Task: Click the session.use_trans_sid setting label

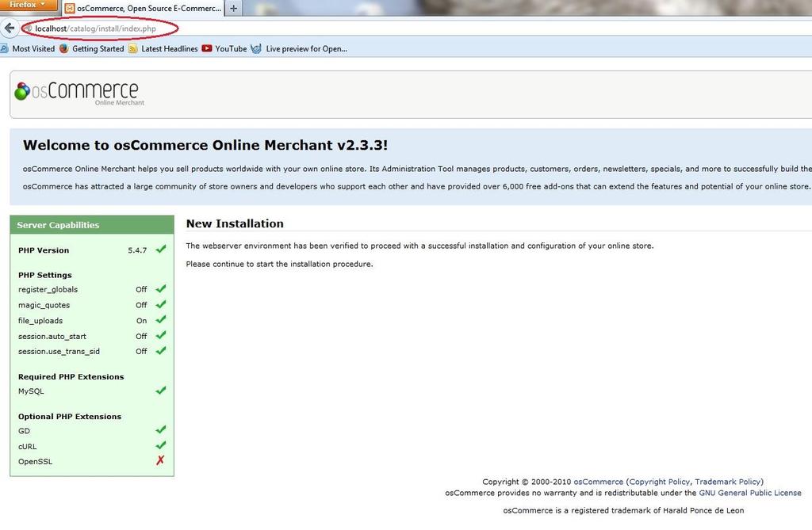Action: (59, 352)
